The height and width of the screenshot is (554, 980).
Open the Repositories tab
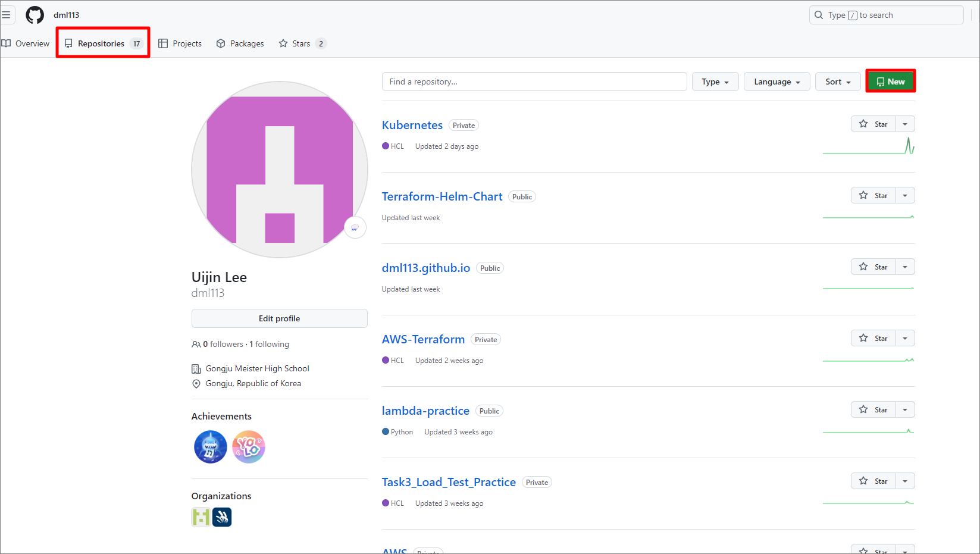[103, 43]
